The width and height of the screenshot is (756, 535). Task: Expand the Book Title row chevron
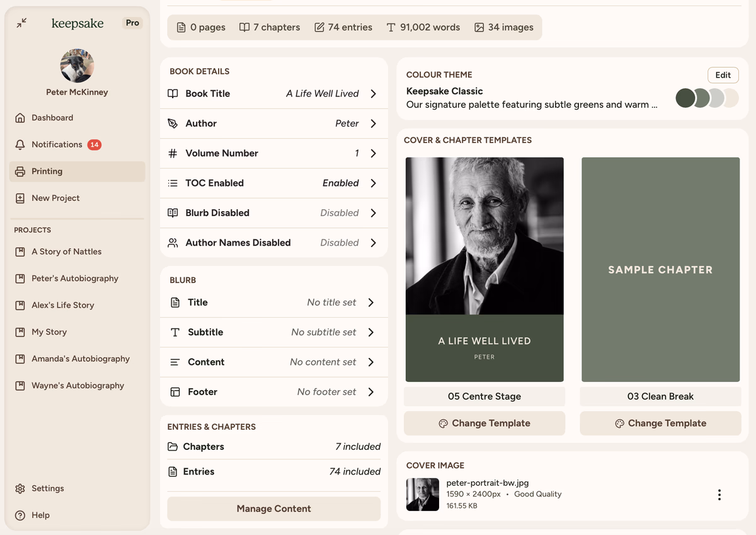point(374,94)
